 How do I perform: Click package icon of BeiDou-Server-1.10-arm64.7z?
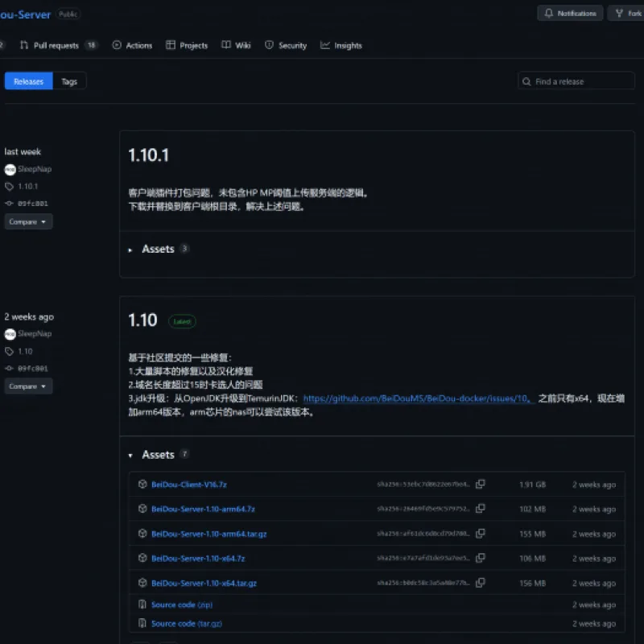pyautogui.click(x=142, y=509)
